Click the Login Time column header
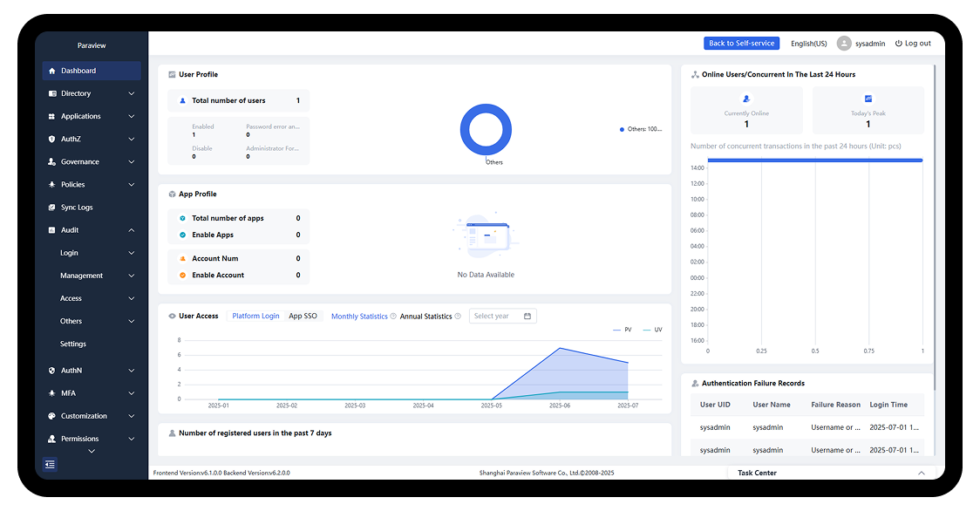This screenshot has width=980, height=518. point(888,405)
